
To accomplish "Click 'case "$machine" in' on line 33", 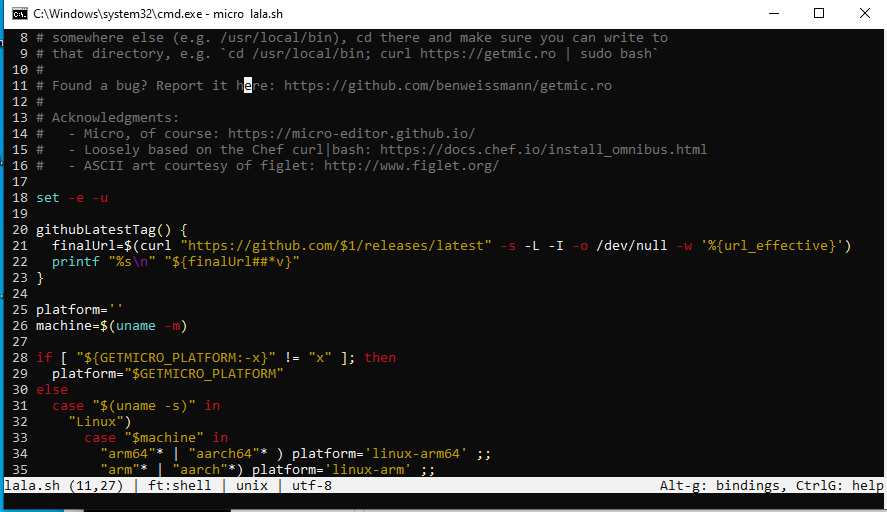I will point(156,437).
